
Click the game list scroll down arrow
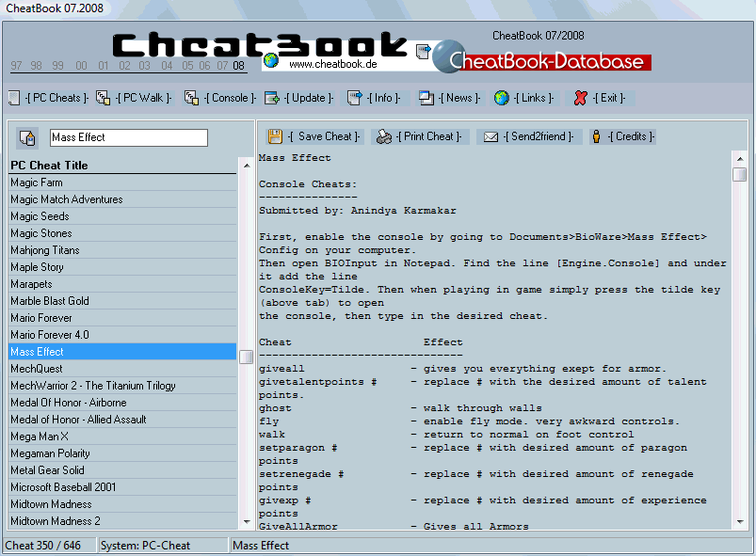click(x=247, y=522)
